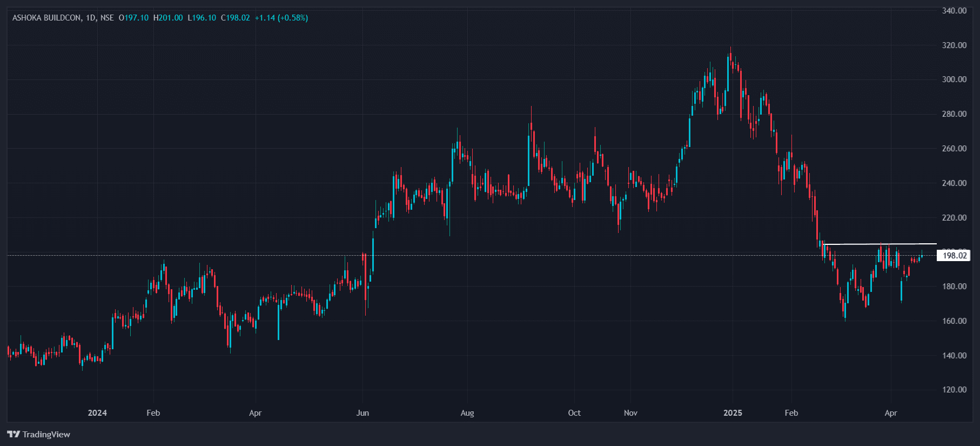Select the close value C198.02

coord(236,18)
